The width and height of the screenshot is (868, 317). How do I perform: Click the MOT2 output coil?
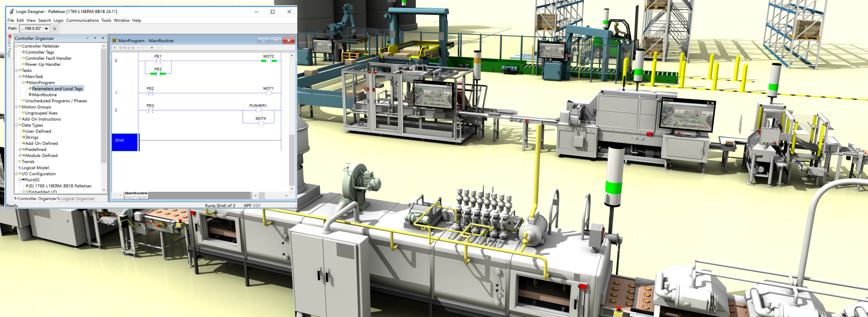(269, 61)
